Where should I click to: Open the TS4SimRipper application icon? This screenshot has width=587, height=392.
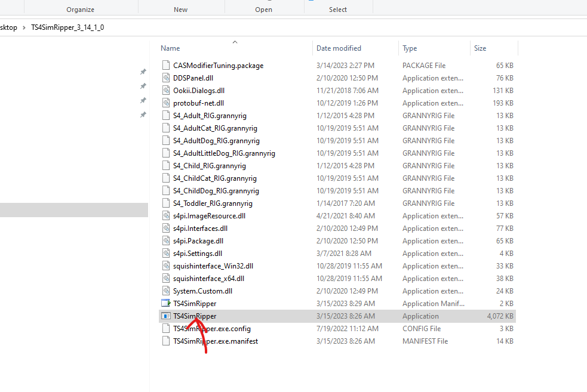click(x=165, y=316)
